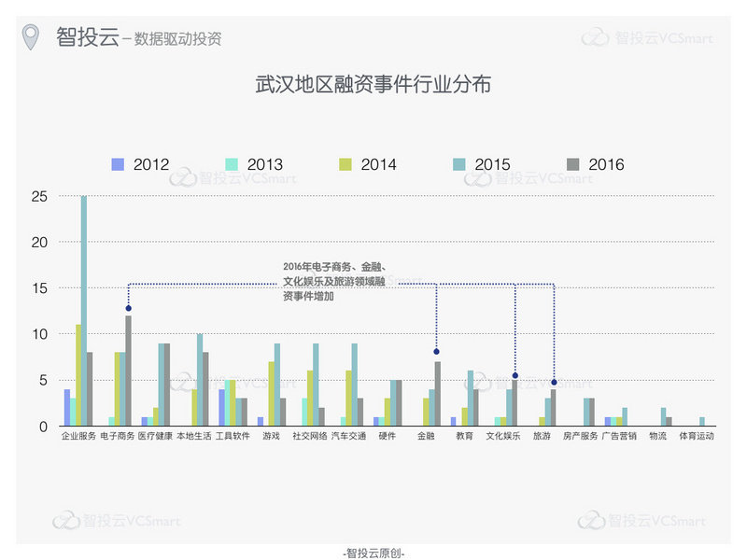Click the cloud watermark icon at bottom-left

pyautogui.click(x=65, y=520)
